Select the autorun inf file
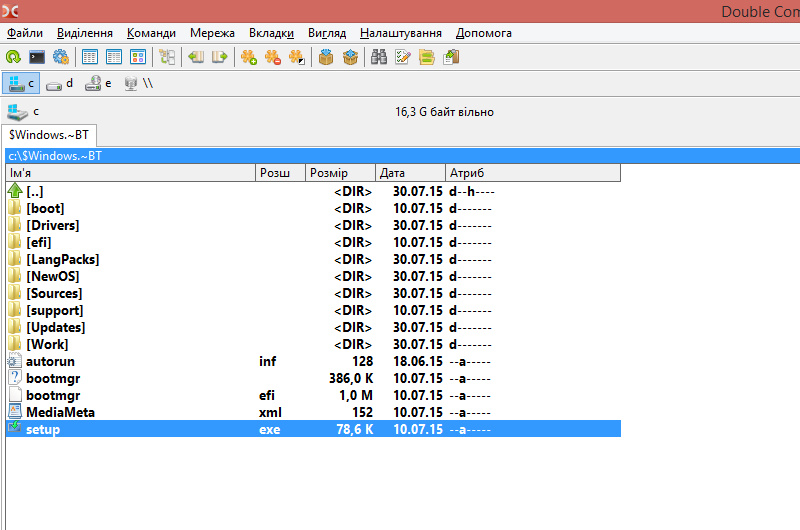Screen dimensions: 800x530 click(x=313, y=361)
